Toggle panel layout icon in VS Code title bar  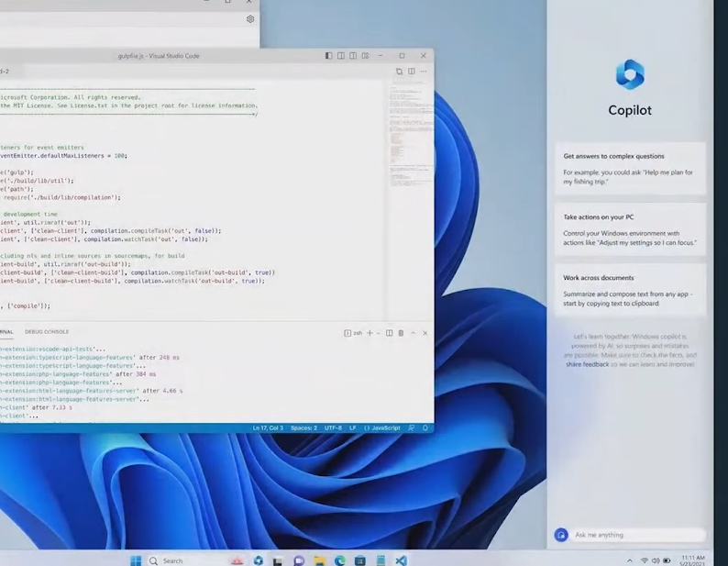pos(341,56)
